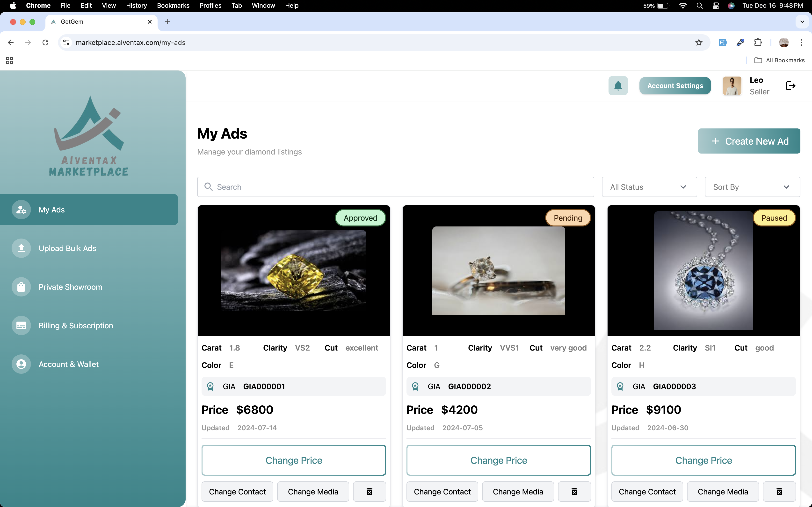Expand Chrome tab search chevron
This screenshot has width=812, height=507.
(802, 22)
